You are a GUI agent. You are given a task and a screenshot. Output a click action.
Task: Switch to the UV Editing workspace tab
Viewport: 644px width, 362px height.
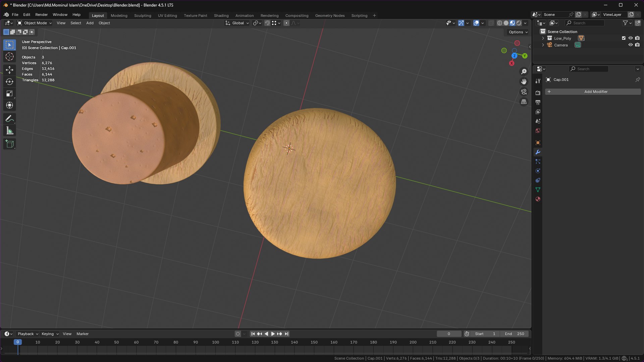click(x=167, y=15)
